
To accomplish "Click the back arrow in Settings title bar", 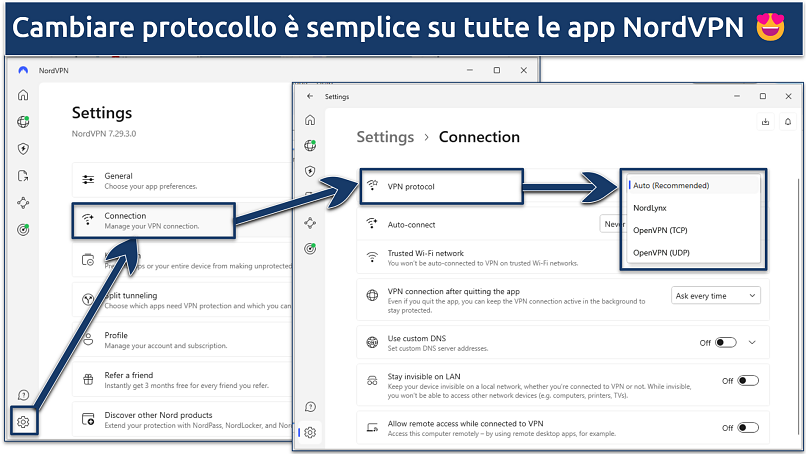I will click(310, 97).
